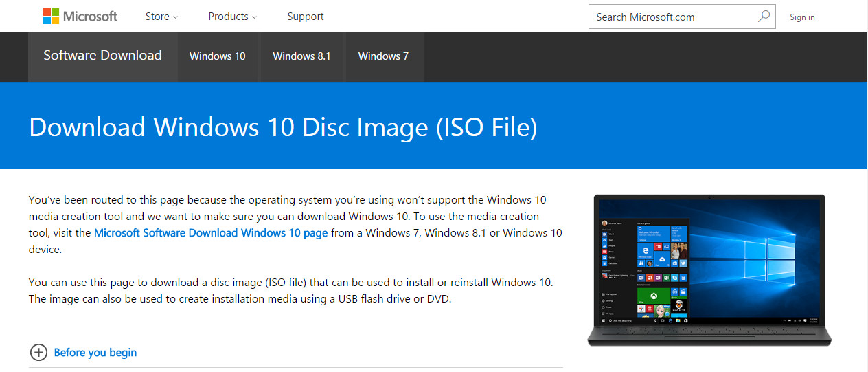The height and width of the screenshot is (372, 868).
Task: Click the Sign in link
Action: [802, 17]
